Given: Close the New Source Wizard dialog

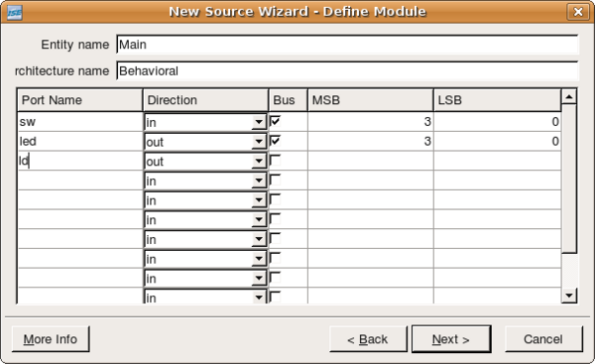Looking at the screenshot, I should (577, 12).
